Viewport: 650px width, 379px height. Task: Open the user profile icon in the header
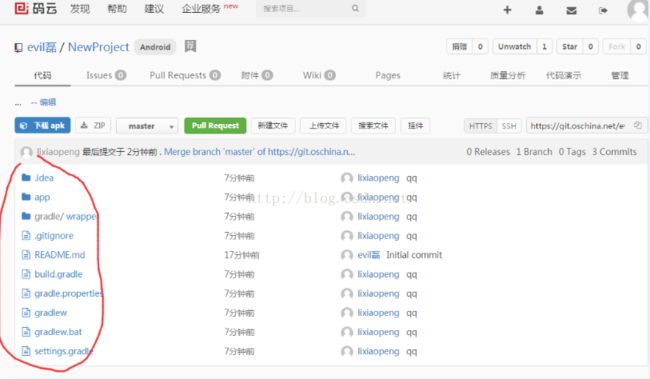539,10
